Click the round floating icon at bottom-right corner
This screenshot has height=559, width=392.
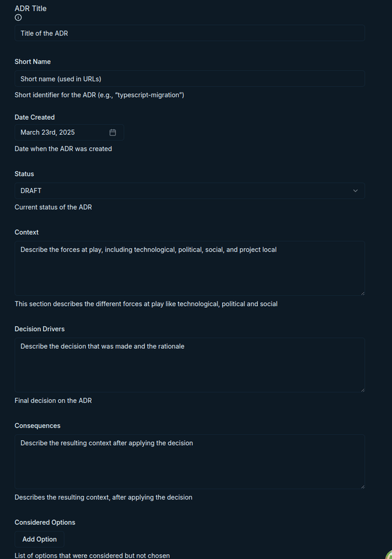pyautogui.click(x=389, y=556)
